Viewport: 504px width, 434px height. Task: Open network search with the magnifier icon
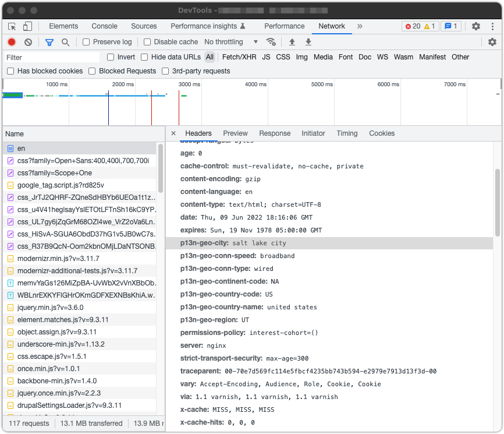click(64, 42)
